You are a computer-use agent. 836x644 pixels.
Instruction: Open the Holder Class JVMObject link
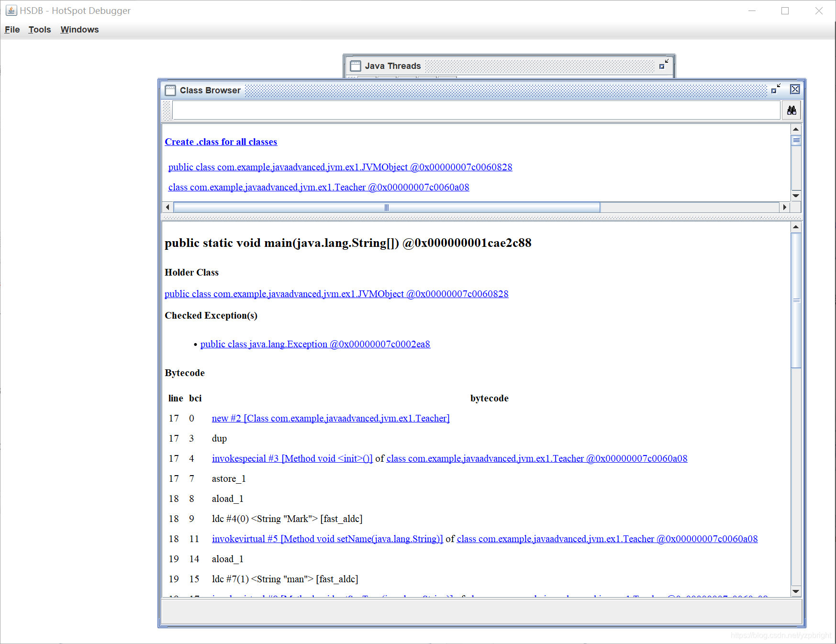pyautogui.click(x=336, y=294)
